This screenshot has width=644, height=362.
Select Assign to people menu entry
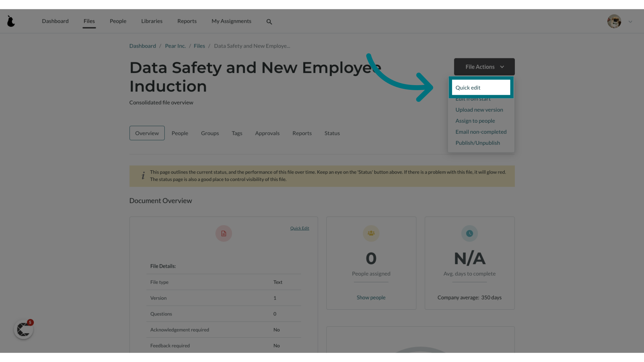[475, 121]
